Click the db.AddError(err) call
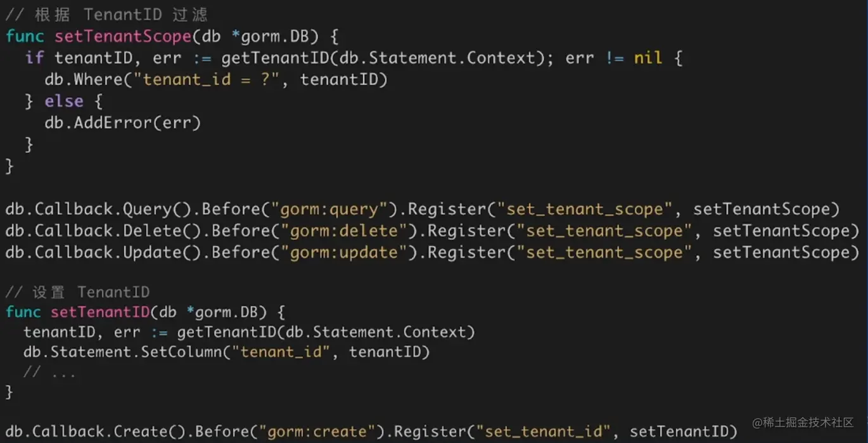 tap(123, 122)
